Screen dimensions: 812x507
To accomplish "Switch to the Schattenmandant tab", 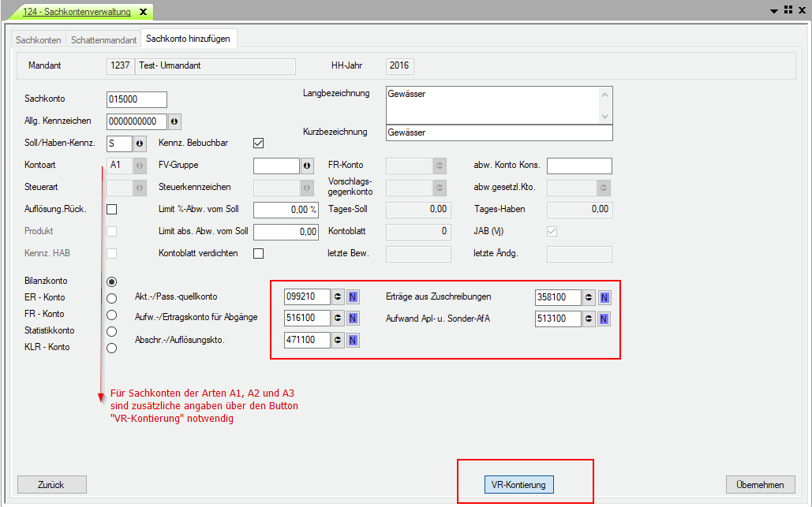I will [x=103, y=39].
